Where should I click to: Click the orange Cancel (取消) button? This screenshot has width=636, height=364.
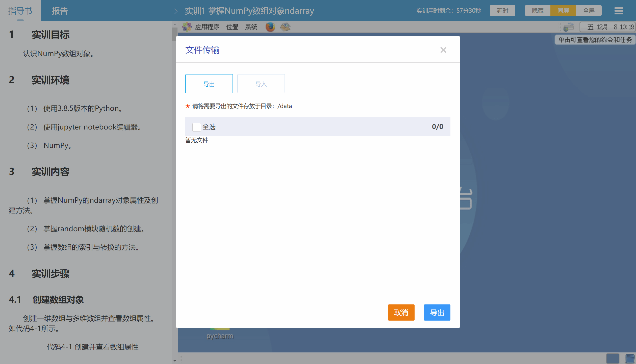[401, 313]
